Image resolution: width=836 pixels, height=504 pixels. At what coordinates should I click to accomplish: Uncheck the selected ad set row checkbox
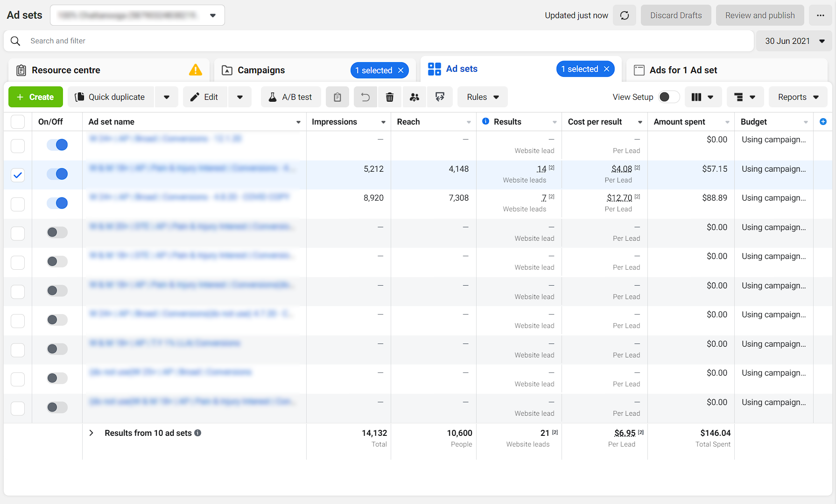[17, 175]
